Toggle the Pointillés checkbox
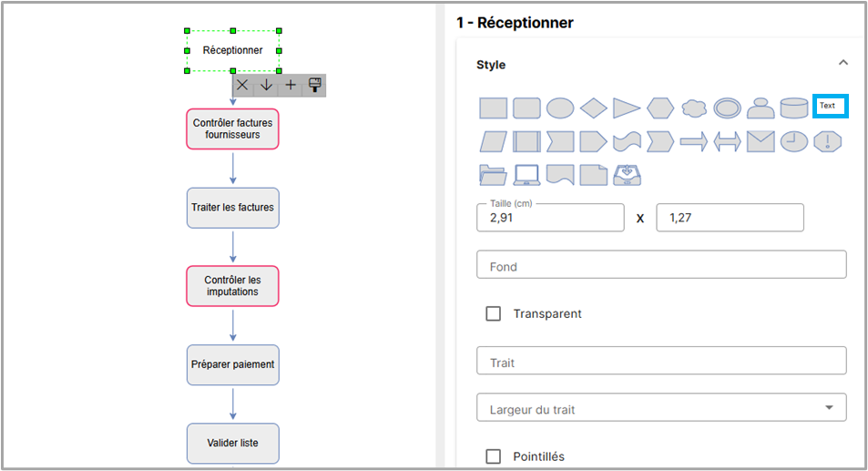868x471 pixels. pos(494,456)
